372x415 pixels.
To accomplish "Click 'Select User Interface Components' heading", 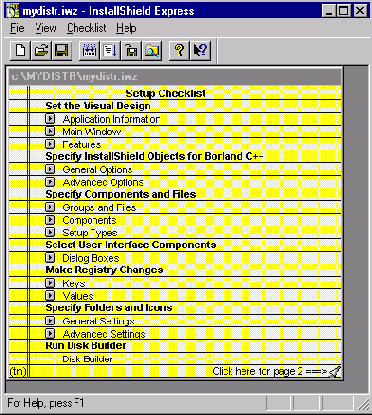I will (131, 245).
